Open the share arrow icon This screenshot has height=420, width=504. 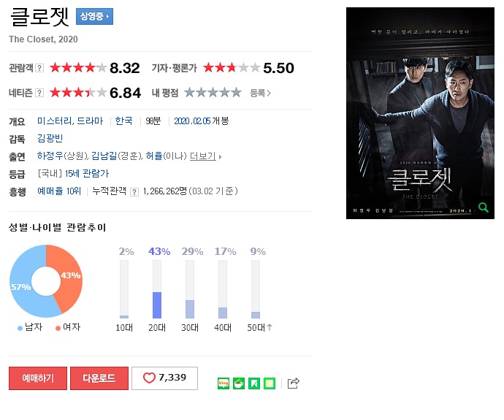293,383
